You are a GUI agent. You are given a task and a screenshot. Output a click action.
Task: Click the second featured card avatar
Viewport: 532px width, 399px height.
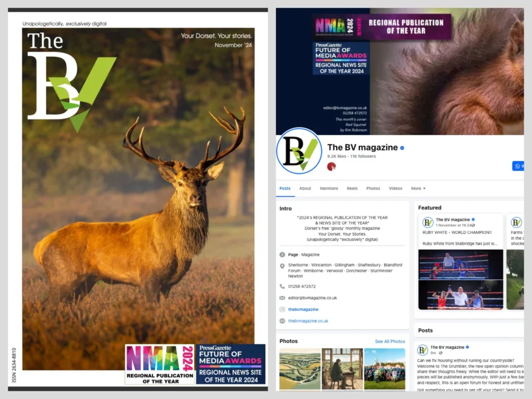[517, 223]
